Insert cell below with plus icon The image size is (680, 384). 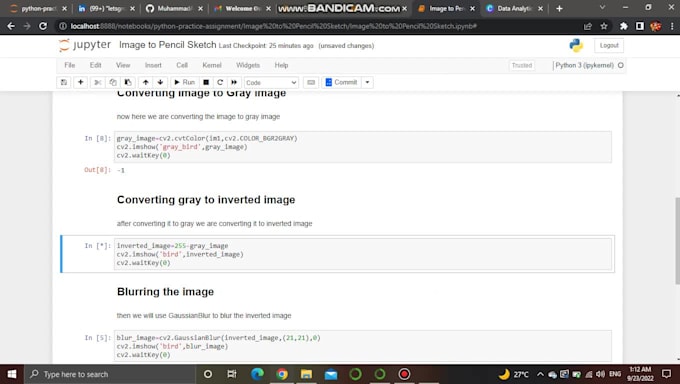pos(81,82)
